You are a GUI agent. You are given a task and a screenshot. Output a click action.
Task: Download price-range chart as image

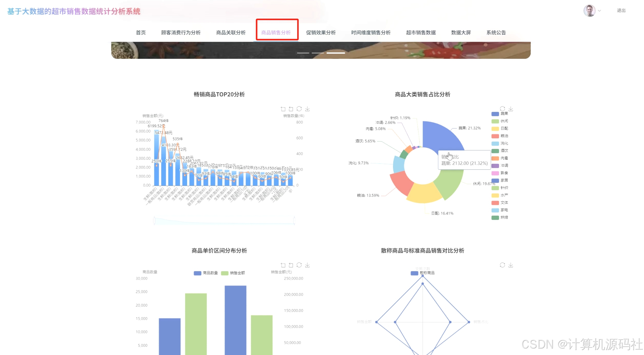[307, 265]
